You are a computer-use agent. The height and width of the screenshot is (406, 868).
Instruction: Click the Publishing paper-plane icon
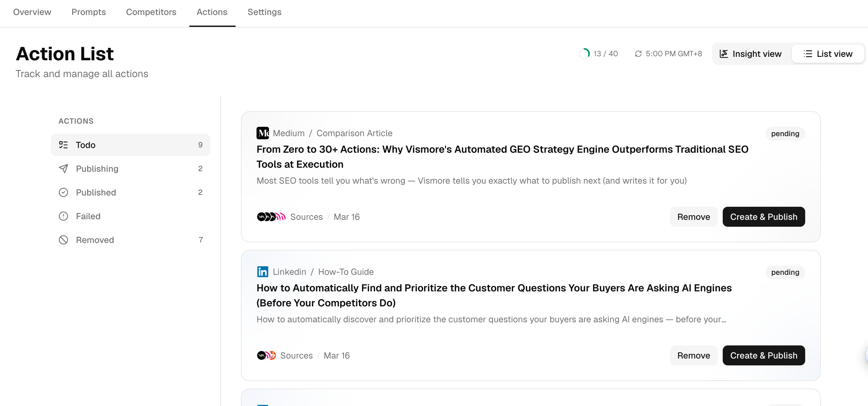pyautogui.click(x=63, y=168)
